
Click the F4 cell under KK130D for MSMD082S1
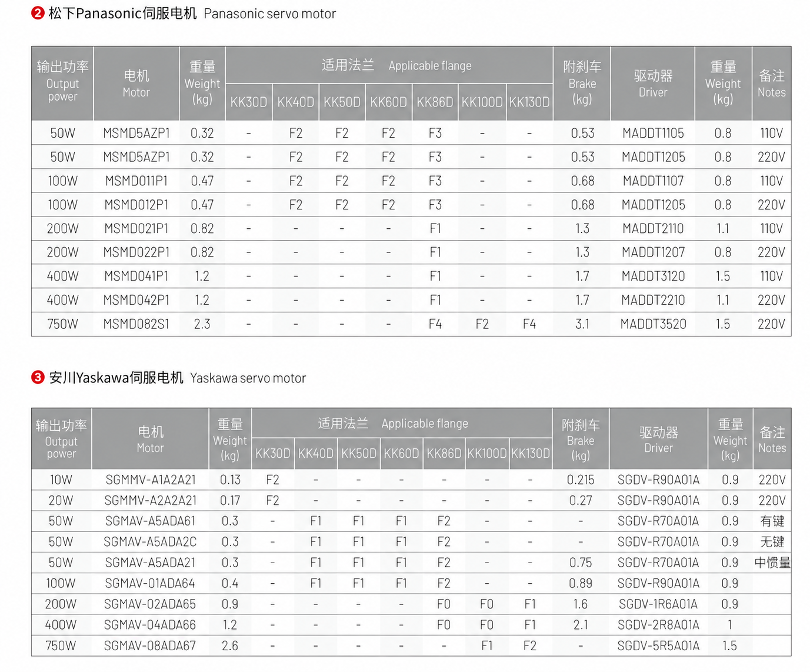pos(529,324)
